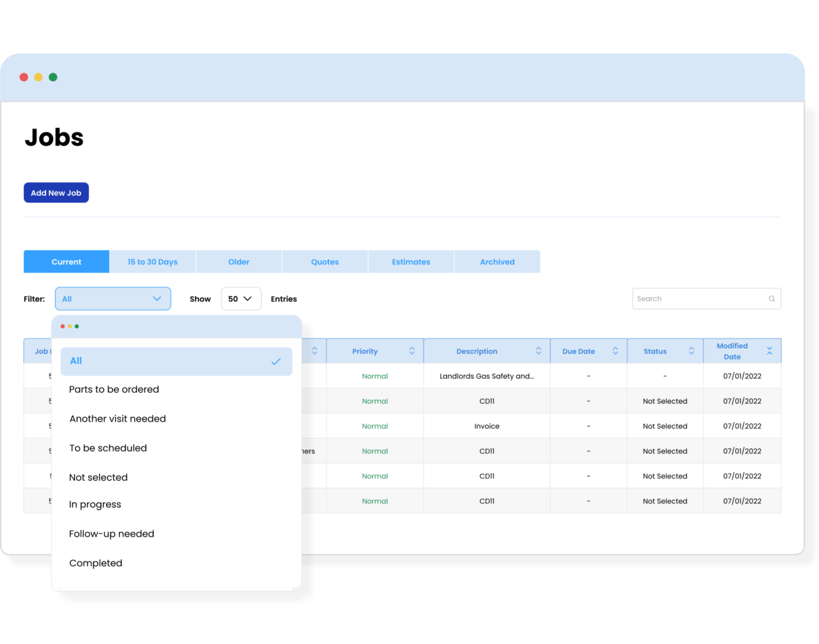
Task: Switch to the Archived tab
Action: (x=497, y=262)
